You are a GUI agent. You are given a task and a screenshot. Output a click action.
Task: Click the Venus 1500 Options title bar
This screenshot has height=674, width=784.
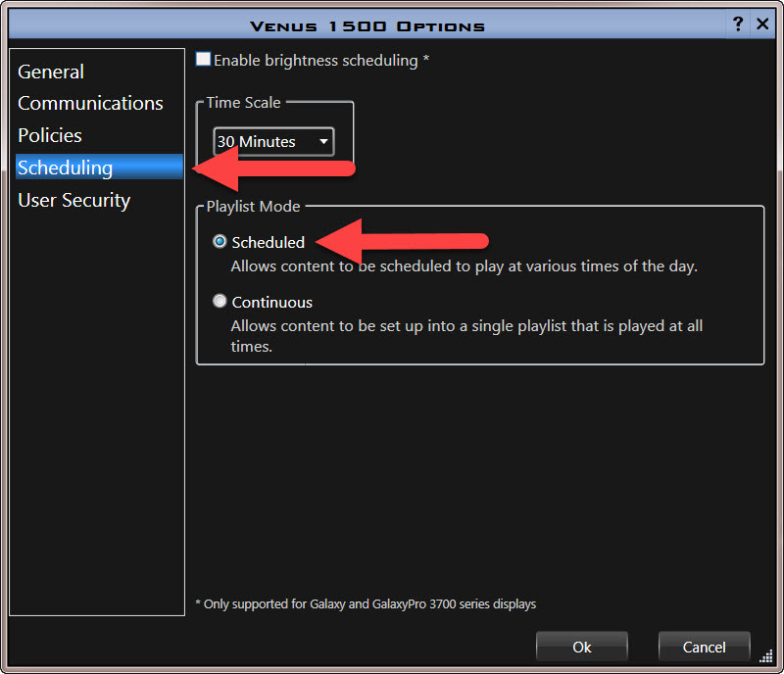[x=367, y=25]
